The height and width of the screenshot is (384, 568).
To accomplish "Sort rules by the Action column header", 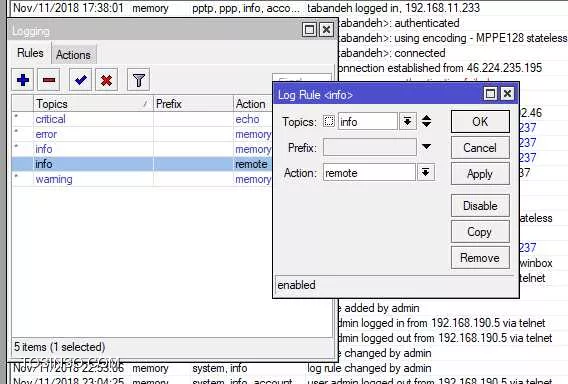I will [x=253, y=104].
